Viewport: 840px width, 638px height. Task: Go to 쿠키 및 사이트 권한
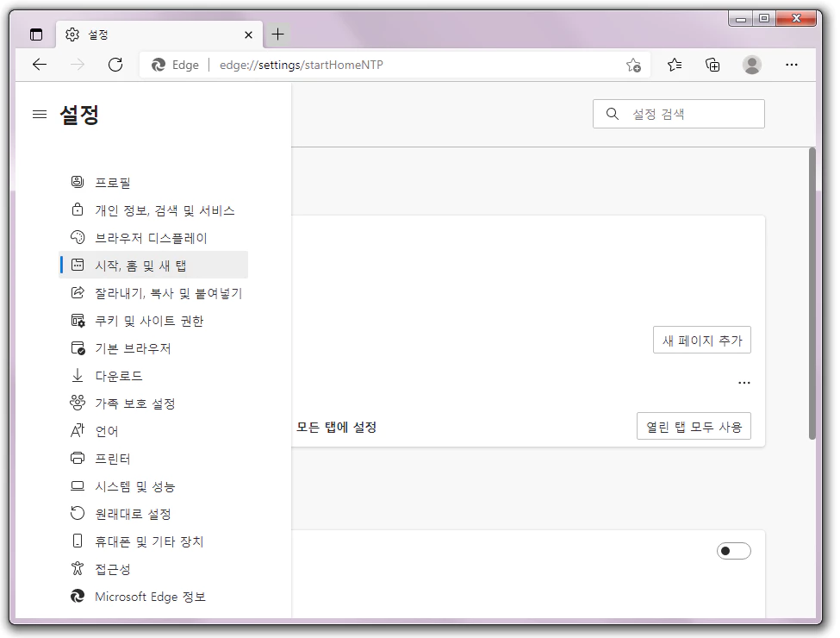pos(153,321)
